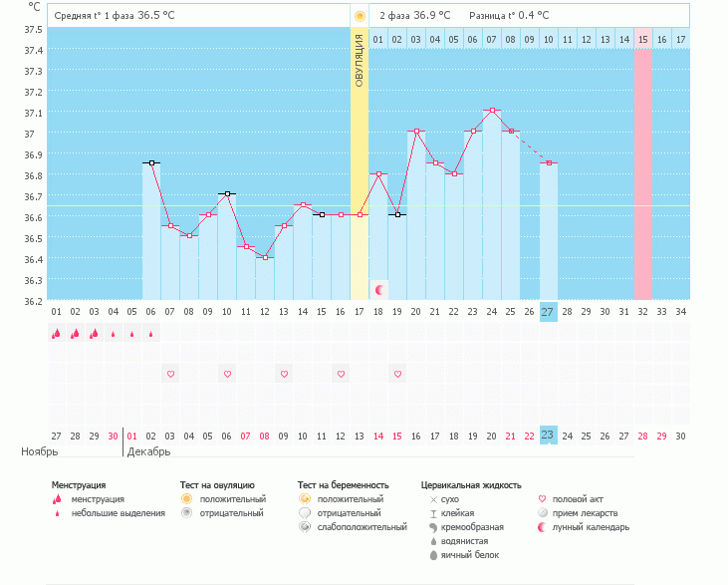Click the 'яичный белок' legend icon
The image size is (728, 585).
(433, 554)
